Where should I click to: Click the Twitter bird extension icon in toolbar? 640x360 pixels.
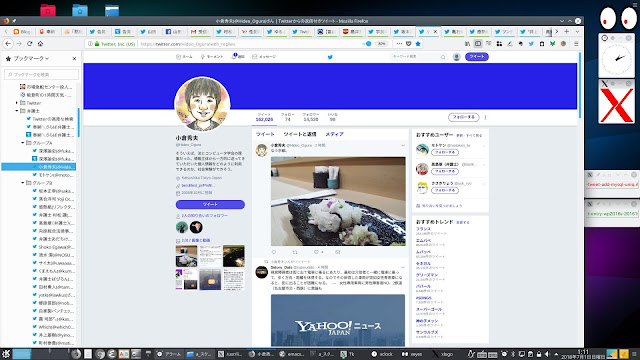531,44
